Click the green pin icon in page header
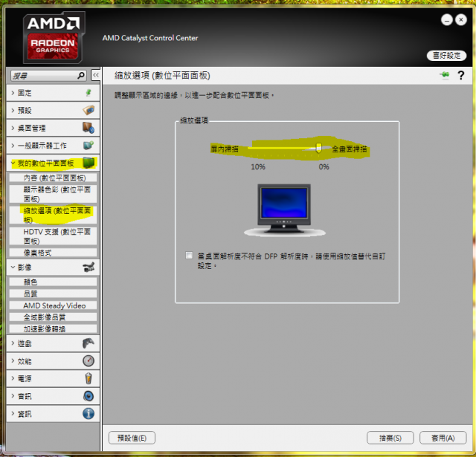Viewport: 476px width, 457px height. click(445, 75)
